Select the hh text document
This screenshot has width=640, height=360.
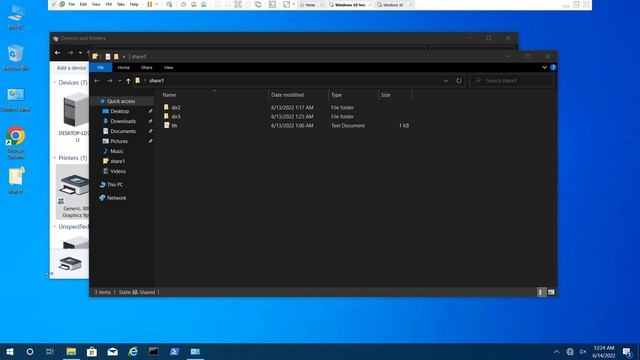pos(174,126)
